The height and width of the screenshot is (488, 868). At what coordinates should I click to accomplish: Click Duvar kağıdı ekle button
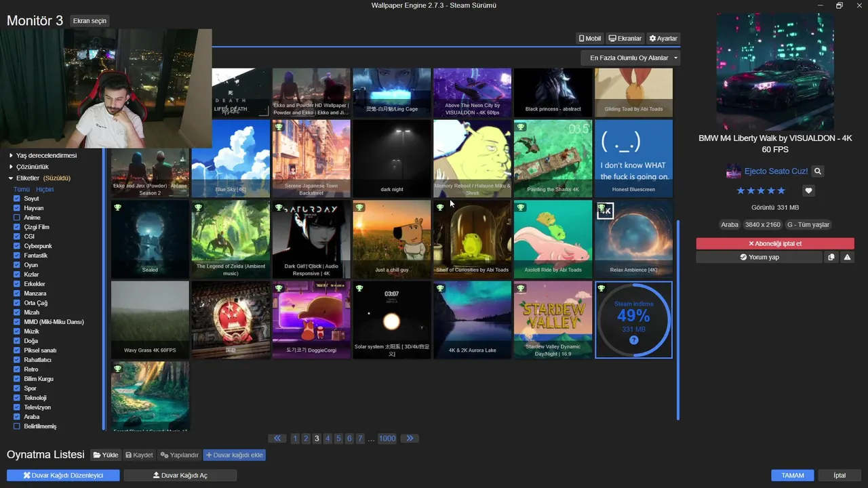point(234,455)
